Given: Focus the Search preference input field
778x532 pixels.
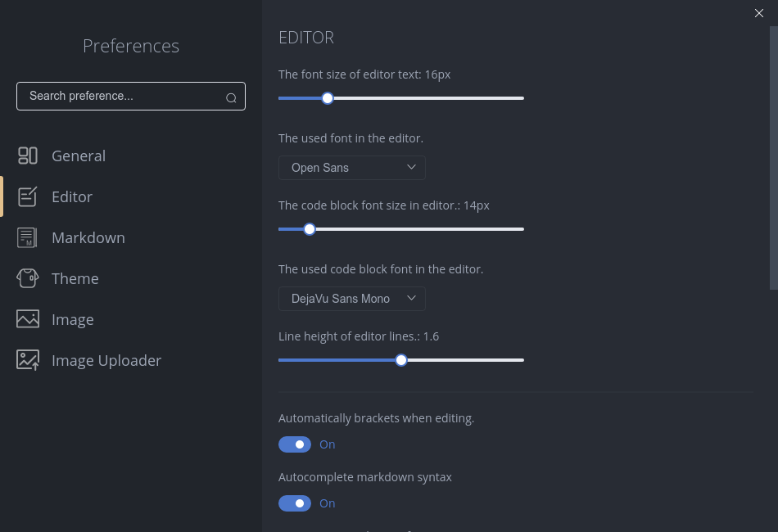Looking at the screenshot, I should tap(123, 97).
